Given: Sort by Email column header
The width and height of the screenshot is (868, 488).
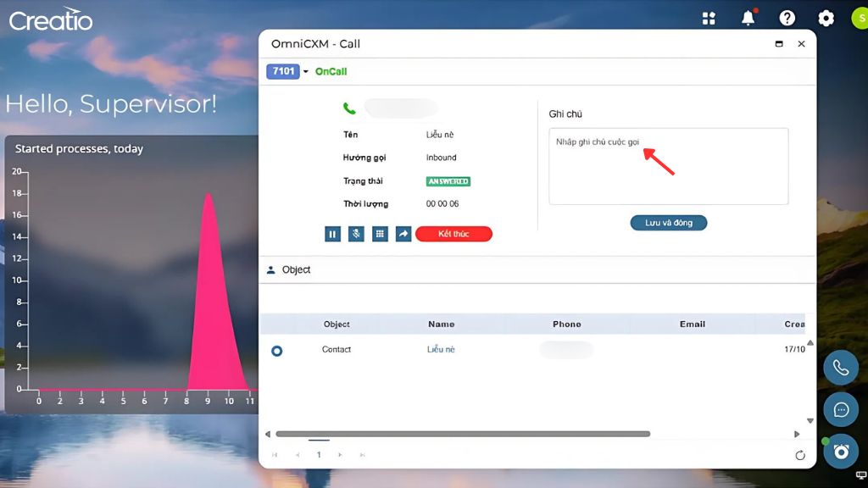Looking at the screenshot, I should pos(692,324).
